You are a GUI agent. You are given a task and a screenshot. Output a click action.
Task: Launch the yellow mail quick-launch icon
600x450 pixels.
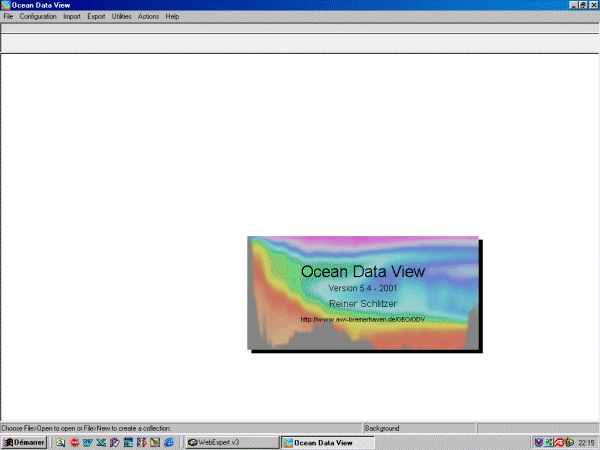pos(155,443)
